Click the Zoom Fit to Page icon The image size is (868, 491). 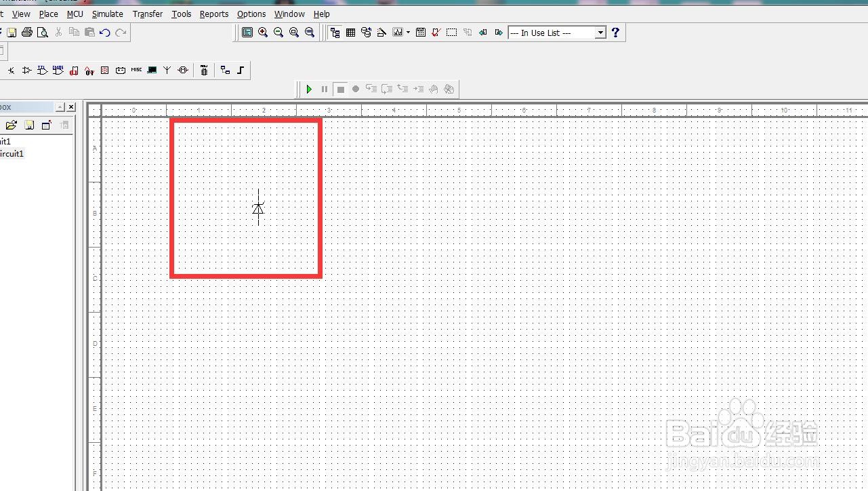pos(310,33)
